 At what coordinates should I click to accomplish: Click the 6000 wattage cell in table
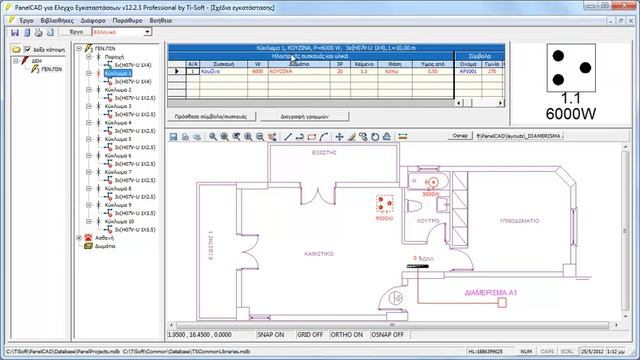coord(258,71)
